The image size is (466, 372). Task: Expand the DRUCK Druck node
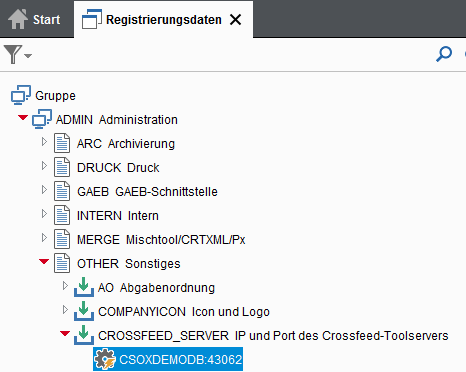point(44,166)
